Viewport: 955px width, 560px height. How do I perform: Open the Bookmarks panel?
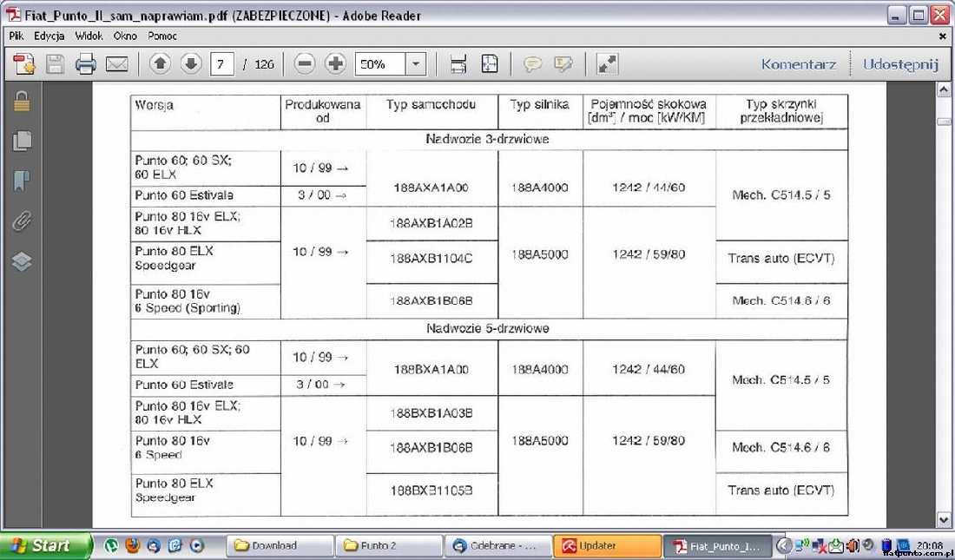pyautogui.click(x=22, y=181)
